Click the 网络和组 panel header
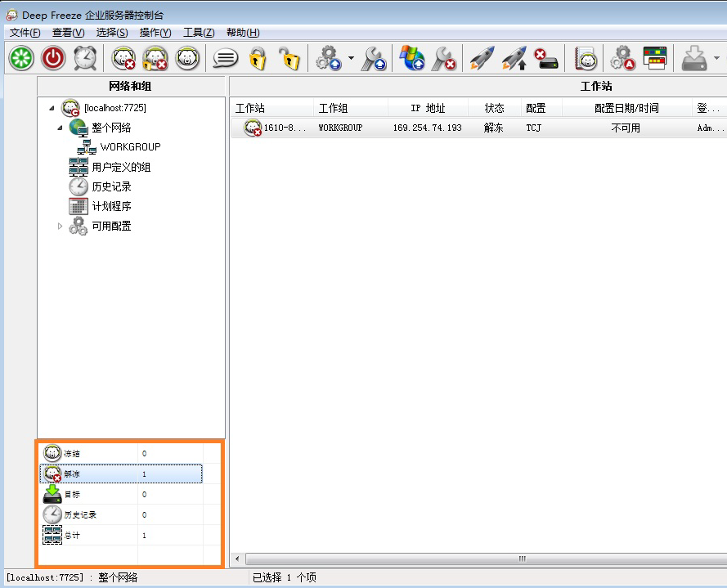This screenshot has width=727, height=588. point(131,86)
